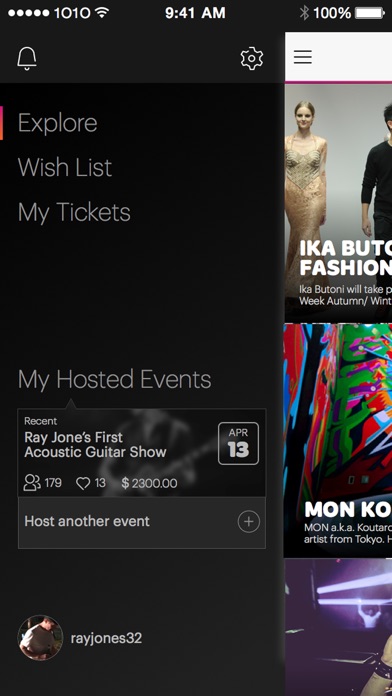The image size is (392, 696).
Task: Tap the attendees icon showing 179
Action: point(32,483)
